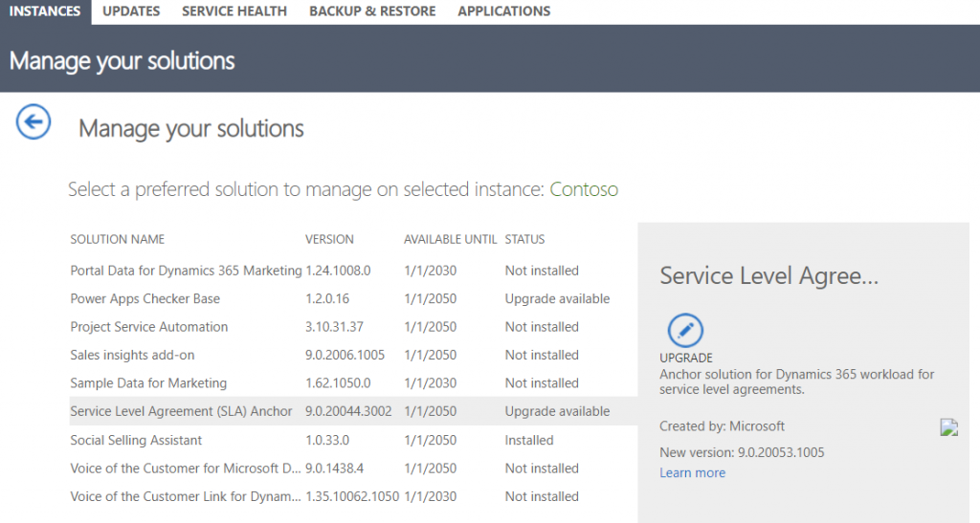Click 1/1/2030 date for Sample Data for Marketing
Image resolution: width=980 pixels, height=523 pixels.
point(430,383)
